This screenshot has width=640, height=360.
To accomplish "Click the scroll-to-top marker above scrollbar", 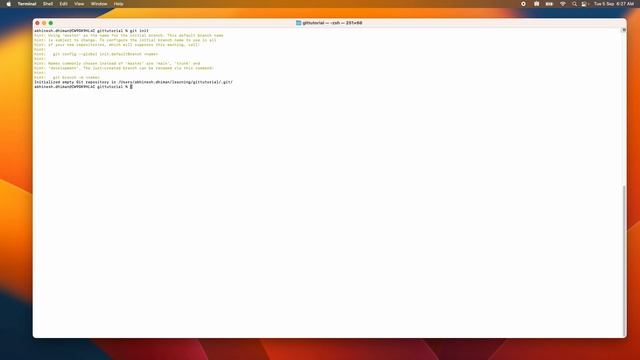I will click(624, 30).
